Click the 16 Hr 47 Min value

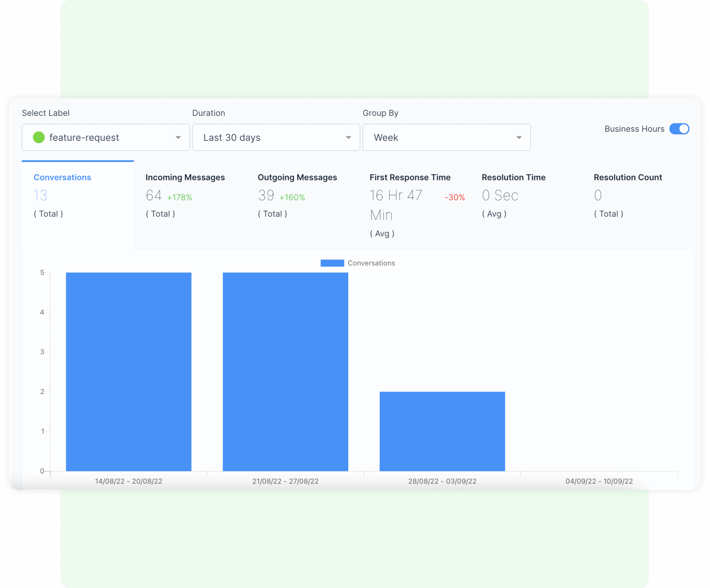(x=396, y=205)
